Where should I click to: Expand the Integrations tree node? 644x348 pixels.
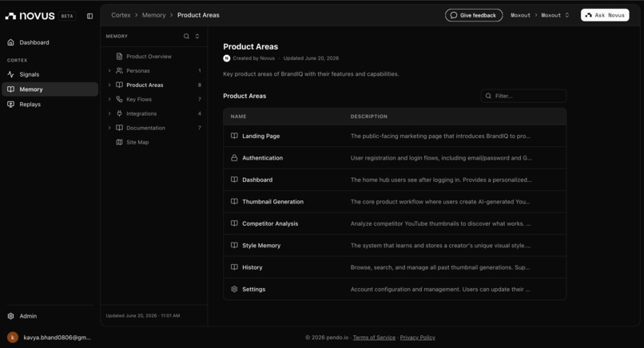pyautogui.click(x=109, y=113)
